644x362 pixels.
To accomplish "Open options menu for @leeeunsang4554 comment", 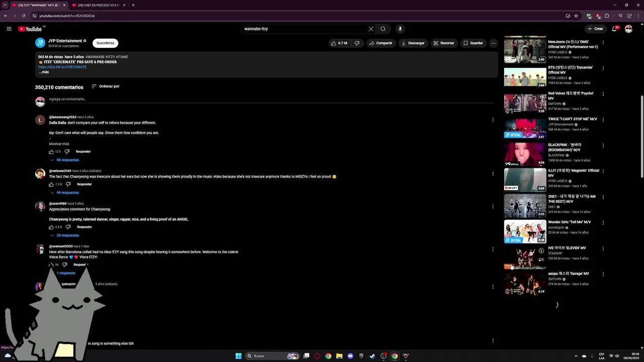I will point(493,120).
